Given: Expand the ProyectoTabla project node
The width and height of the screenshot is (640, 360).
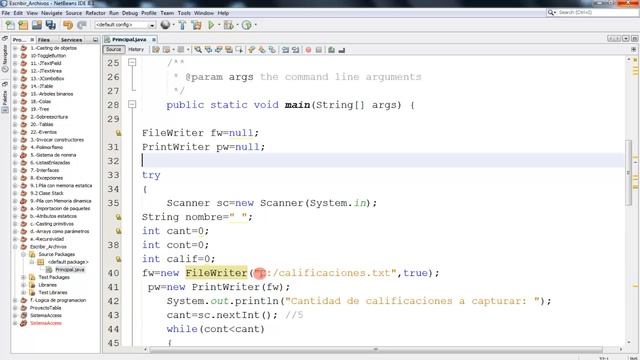Looking at the screenshot, I should [x=15, y=308].
